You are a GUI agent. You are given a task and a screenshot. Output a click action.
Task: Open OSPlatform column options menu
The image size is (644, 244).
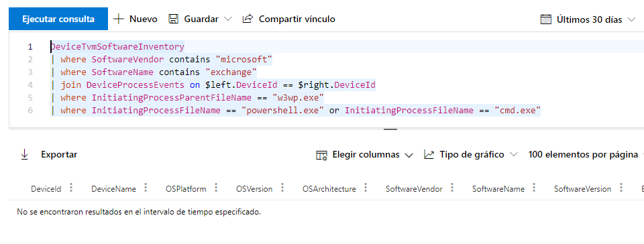216,188
